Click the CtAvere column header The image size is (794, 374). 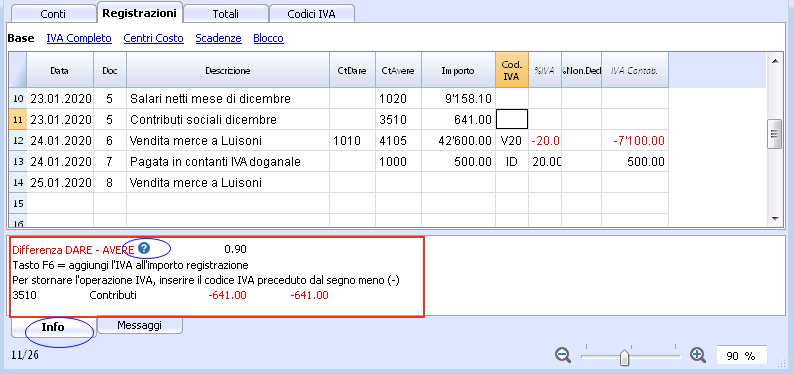pyautogui.click(x=398, y=70)
